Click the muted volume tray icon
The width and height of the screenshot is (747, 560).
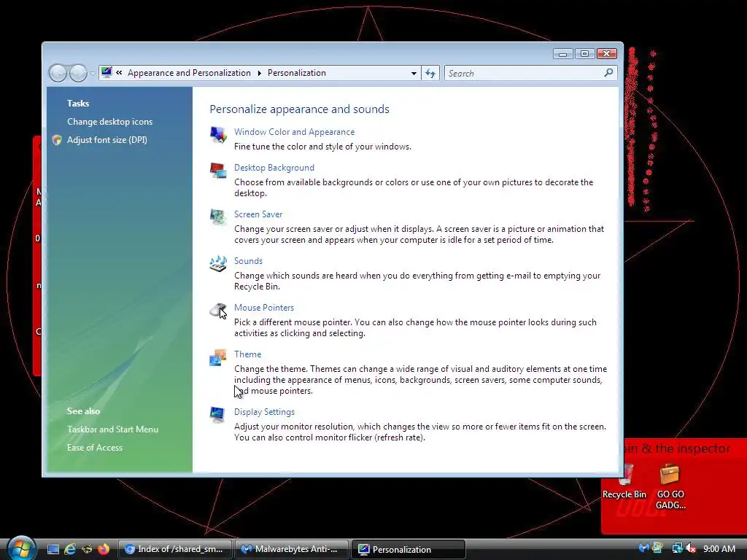click(690, 548)
